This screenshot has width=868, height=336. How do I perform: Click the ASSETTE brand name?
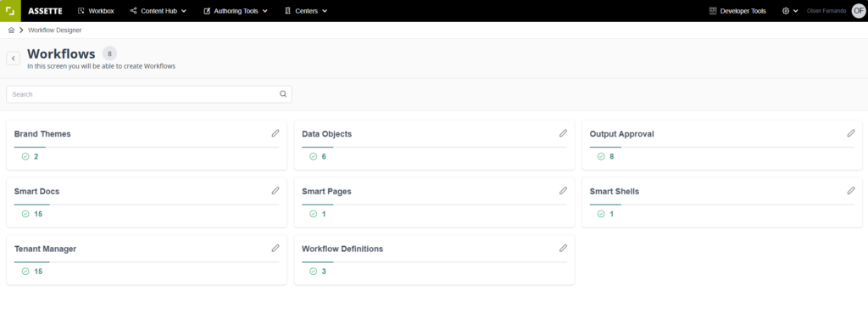click(x=46, y=11)
